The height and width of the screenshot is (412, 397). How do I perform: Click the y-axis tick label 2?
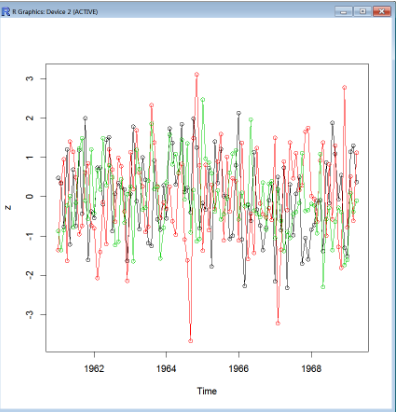click(30, 118)
